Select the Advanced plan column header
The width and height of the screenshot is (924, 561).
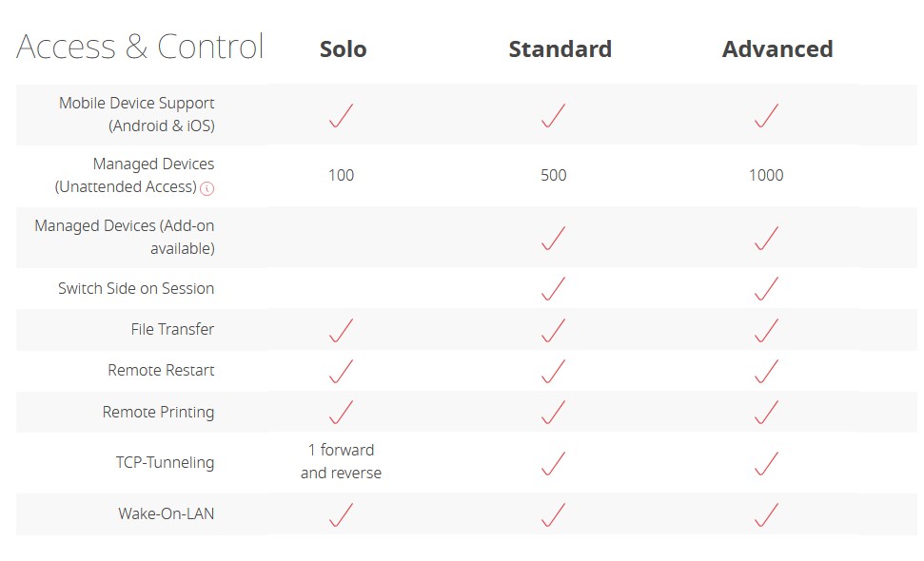(777, 48)
